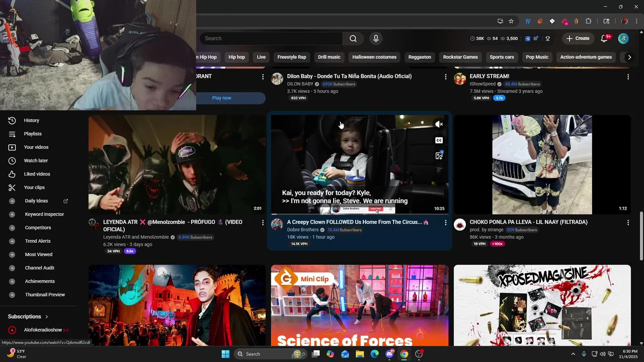Select the Action-adventure games chip
This screenshot has height=362, width=644.
[x=586, y=57]
